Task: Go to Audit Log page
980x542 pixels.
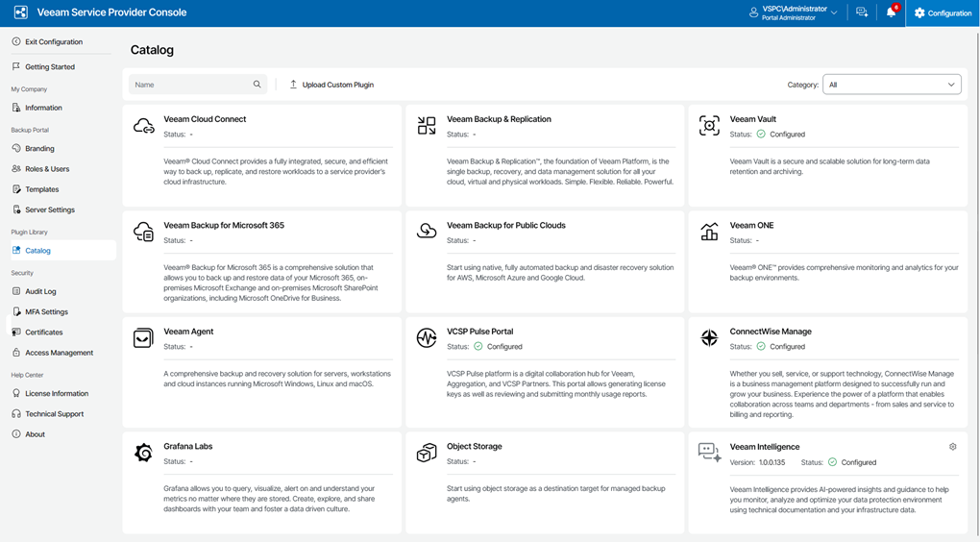Action: 40,291
